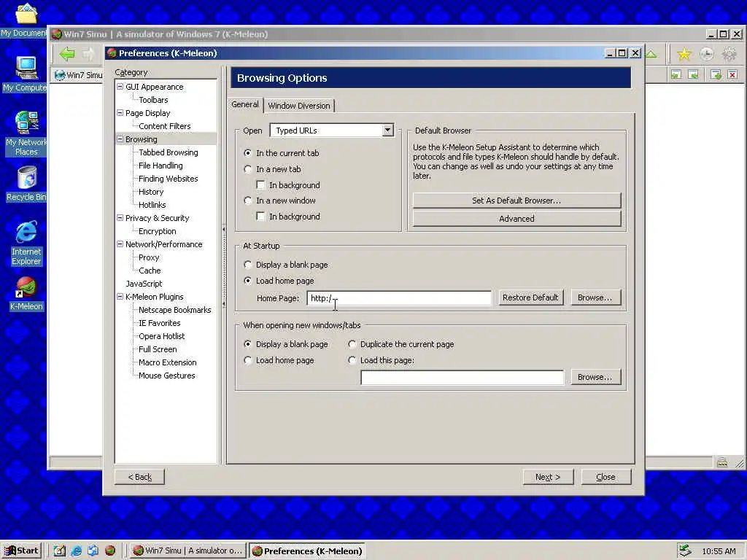Click Set As Default Browser button
The height and width of the screenshot is (560, 747).
516,201
